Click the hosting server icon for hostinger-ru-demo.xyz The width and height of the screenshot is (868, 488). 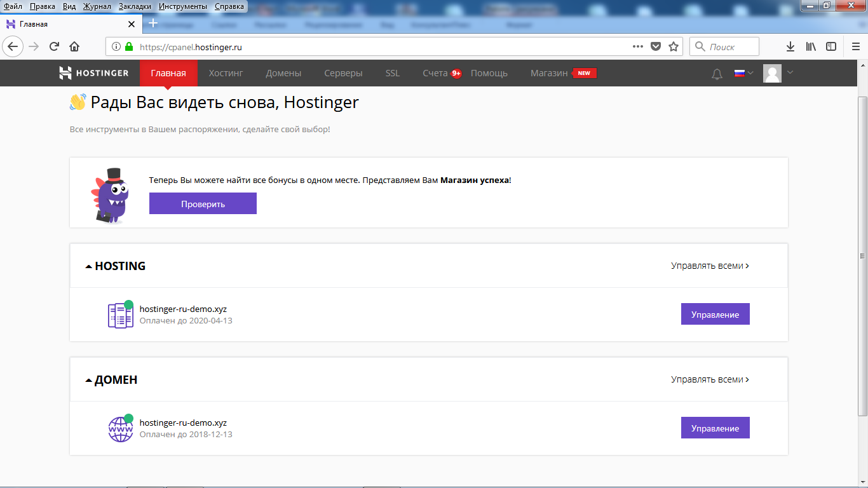click(x=120, y=315)
